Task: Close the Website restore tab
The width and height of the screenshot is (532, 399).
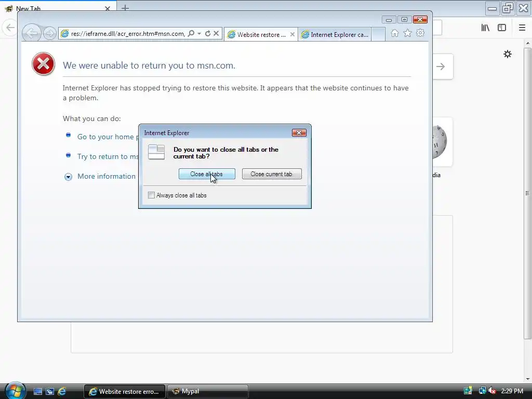Action: point(292,34)
